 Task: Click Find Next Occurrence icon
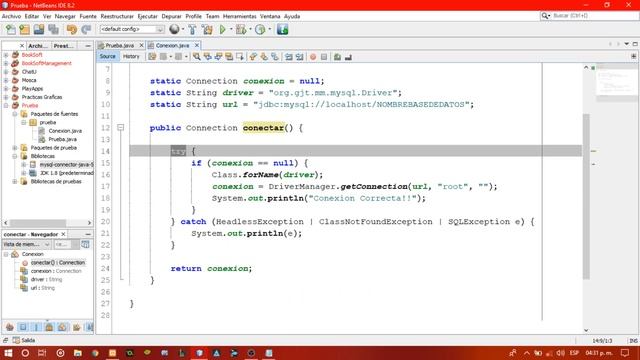click(x=218, y=57)
